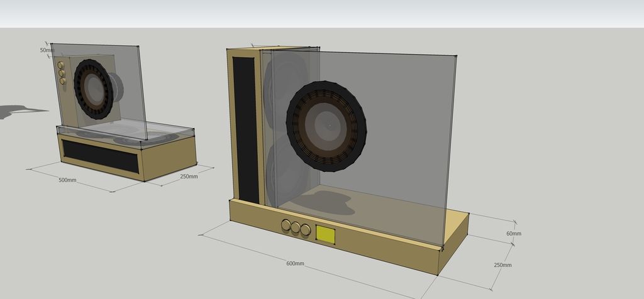Select the 250mm label beside 500mm

click(x=189, y=177)
